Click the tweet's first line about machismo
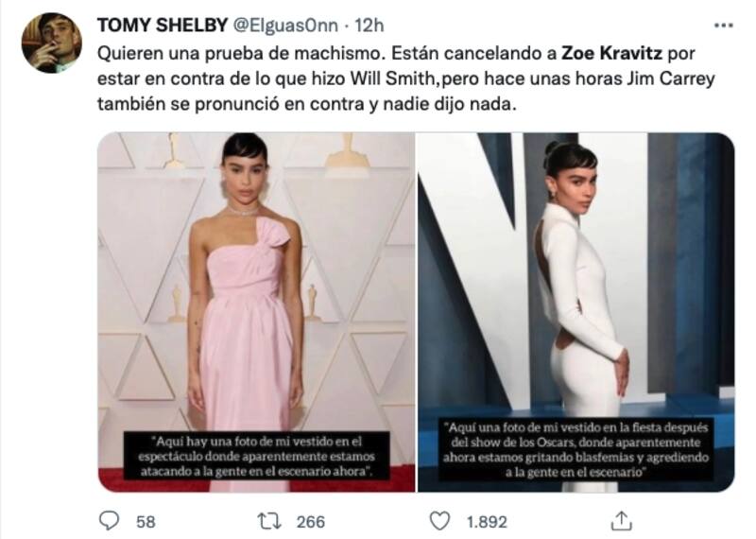756x539 pixels. tap(396, 53)
